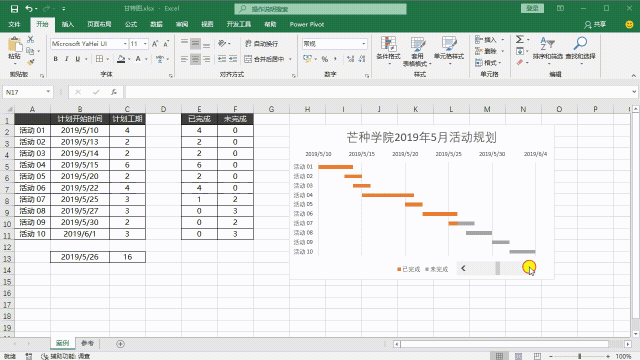Screen dimensions: 640x360
Task: Click the Percent Style icon
Action: [x=324, y=59]
